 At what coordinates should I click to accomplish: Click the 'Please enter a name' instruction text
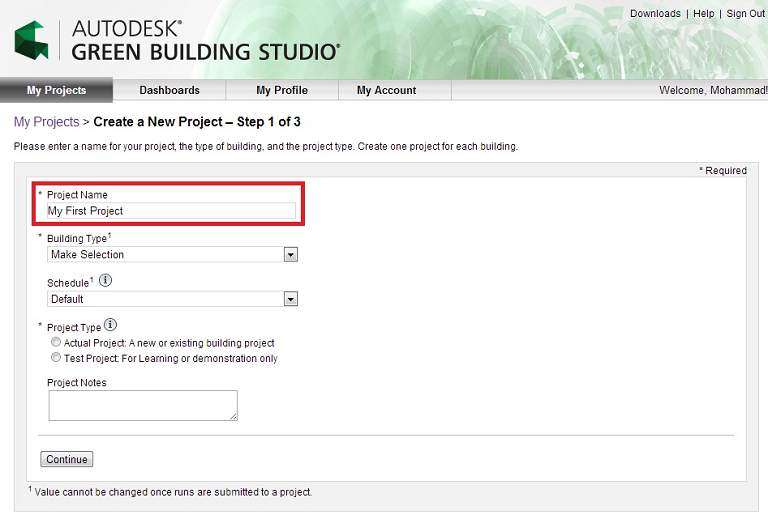(266, 146)
